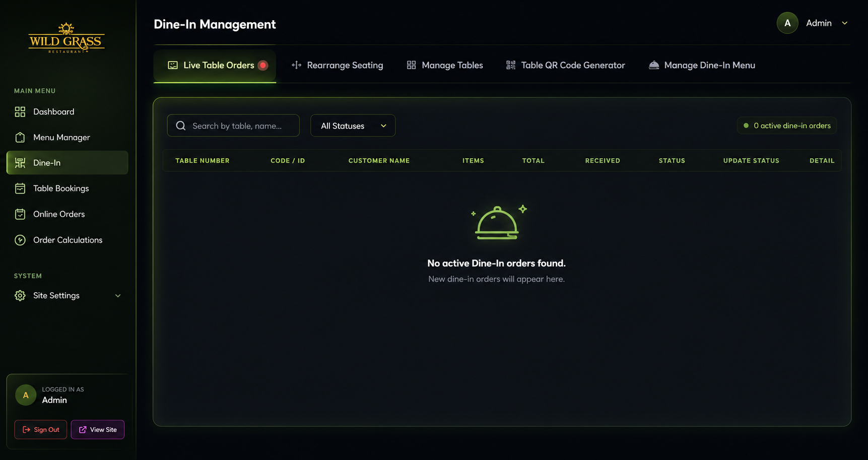The height and width of the screenshot is (460, 868).
Task: Open the All Statuses filter dropdown
Action: point(353,125)
